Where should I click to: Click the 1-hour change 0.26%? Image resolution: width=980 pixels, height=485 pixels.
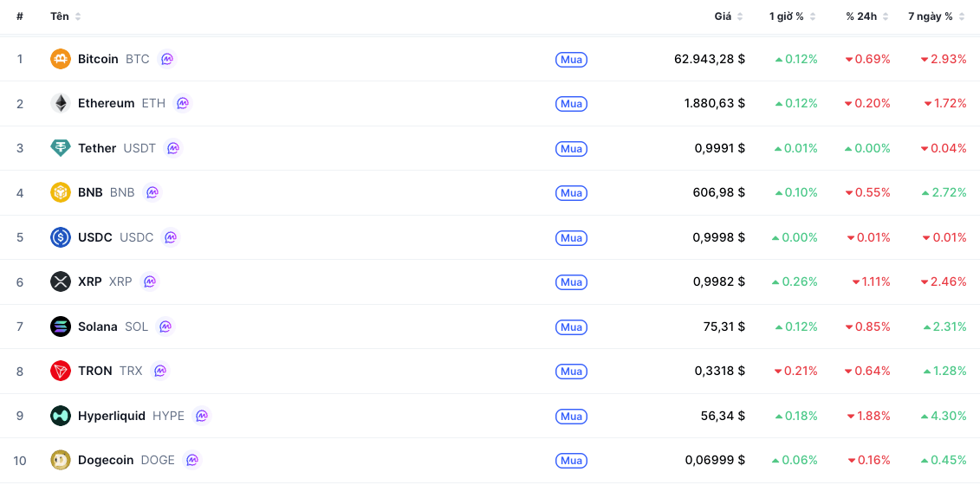coord(795,281)
